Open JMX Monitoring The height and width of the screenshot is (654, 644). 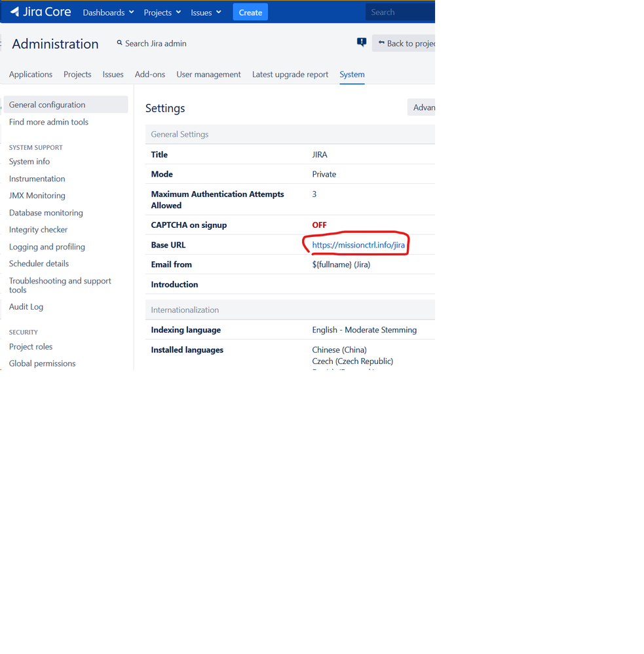coord(37,196)
